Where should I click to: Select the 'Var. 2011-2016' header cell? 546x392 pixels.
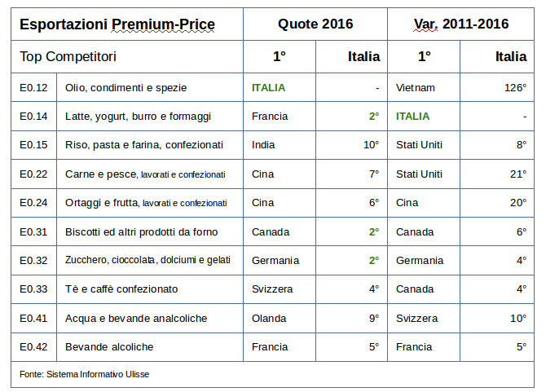pos(460,24)
